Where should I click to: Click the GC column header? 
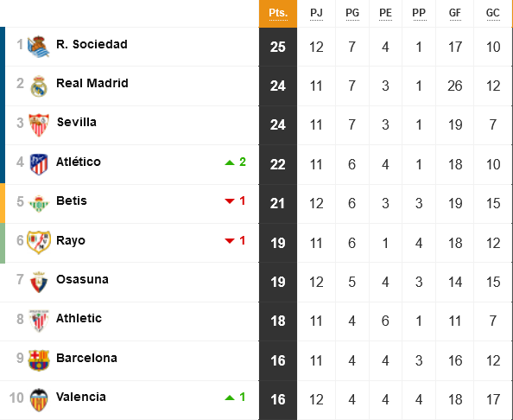pyautogui.click(x=493, y=14)
